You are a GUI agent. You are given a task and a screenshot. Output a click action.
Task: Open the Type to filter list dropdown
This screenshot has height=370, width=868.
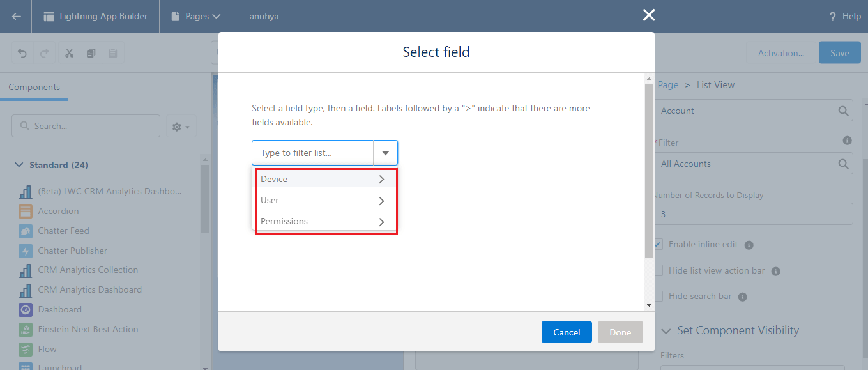[x=385, y=153]
